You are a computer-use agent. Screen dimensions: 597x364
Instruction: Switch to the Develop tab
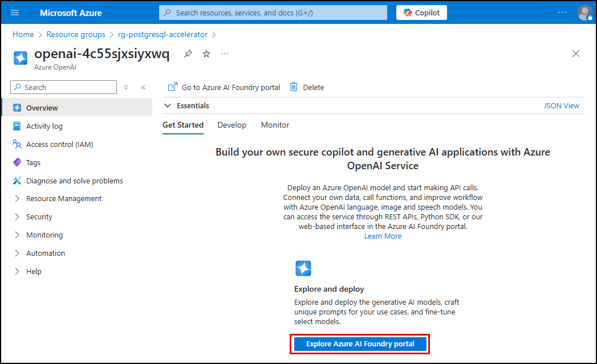coord(232,125)
